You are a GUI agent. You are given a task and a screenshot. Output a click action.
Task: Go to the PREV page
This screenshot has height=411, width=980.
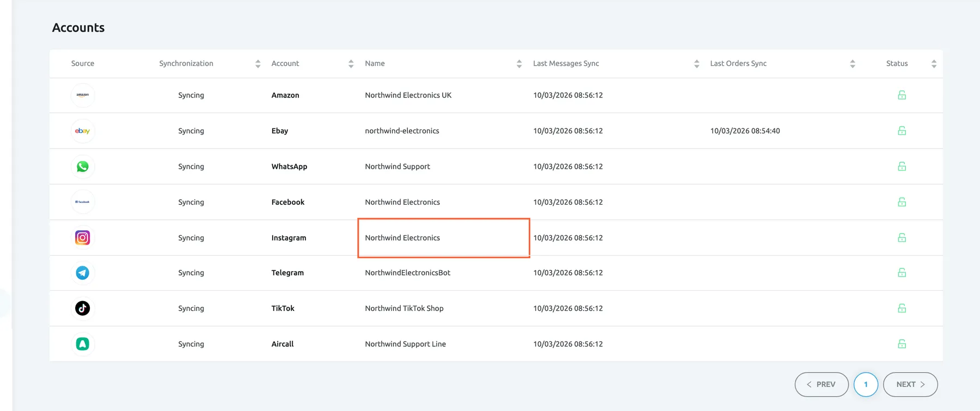point(822,384)
